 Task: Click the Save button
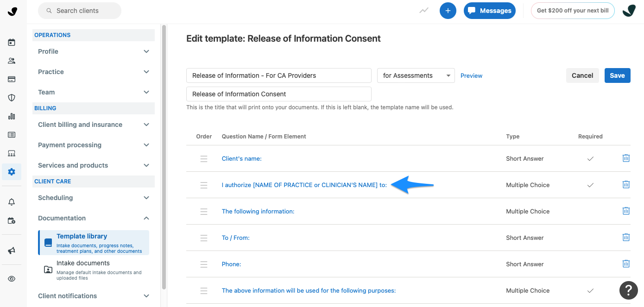click(617, 75)
